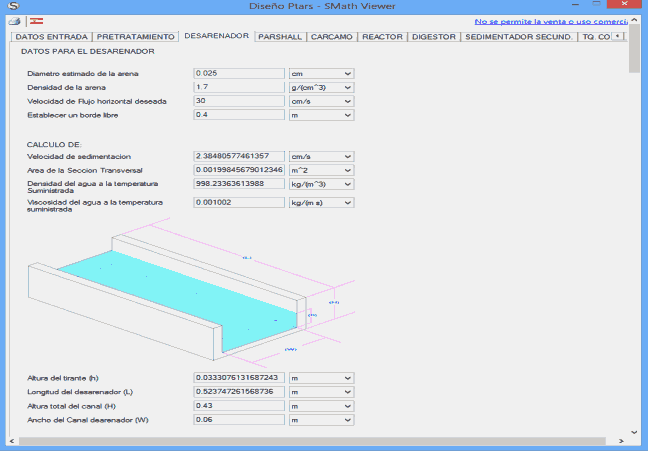
Task: Click the tab overflow arrow after TQ. CO
Action: [618, 36]
